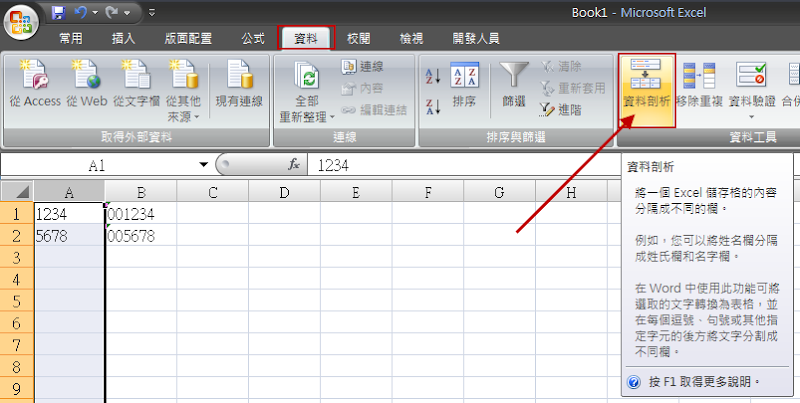Click the Name Box showing A1
The height and width of the screenshot is (403, 800).
(x=97, y=165)
